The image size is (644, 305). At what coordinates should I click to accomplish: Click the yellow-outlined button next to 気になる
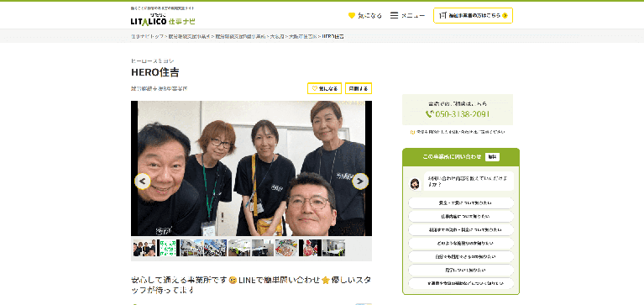coord(359,88)
